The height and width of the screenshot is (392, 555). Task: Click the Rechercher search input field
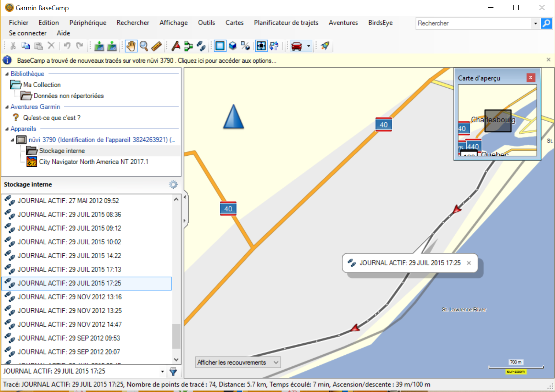(474, 23)
